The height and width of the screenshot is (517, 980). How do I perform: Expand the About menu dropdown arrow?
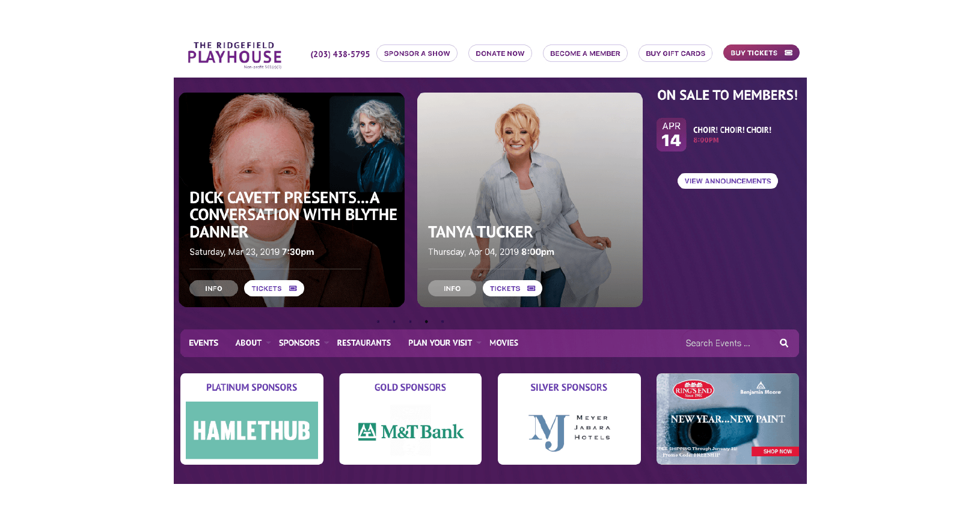coord(268,343)
